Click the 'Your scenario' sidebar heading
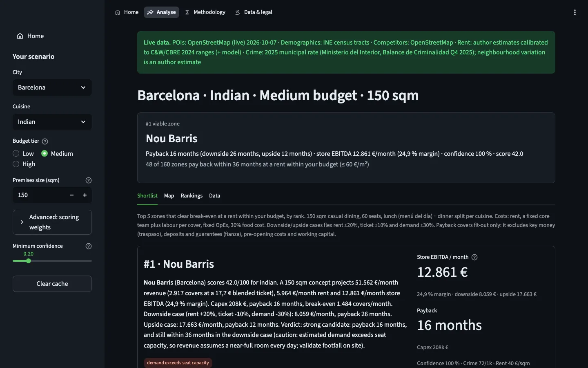 (x=33, y=56)
